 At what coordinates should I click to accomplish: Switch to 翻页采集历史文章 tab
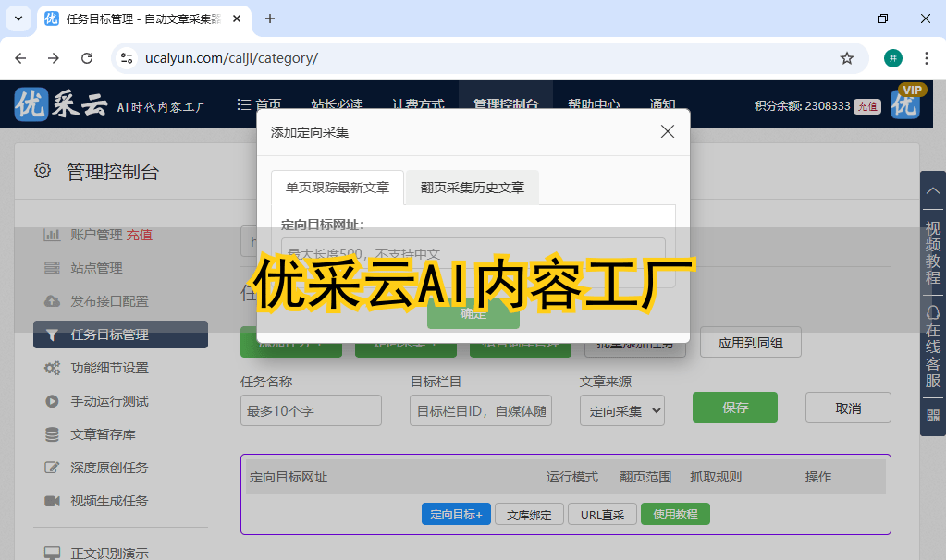click(472, 188)
